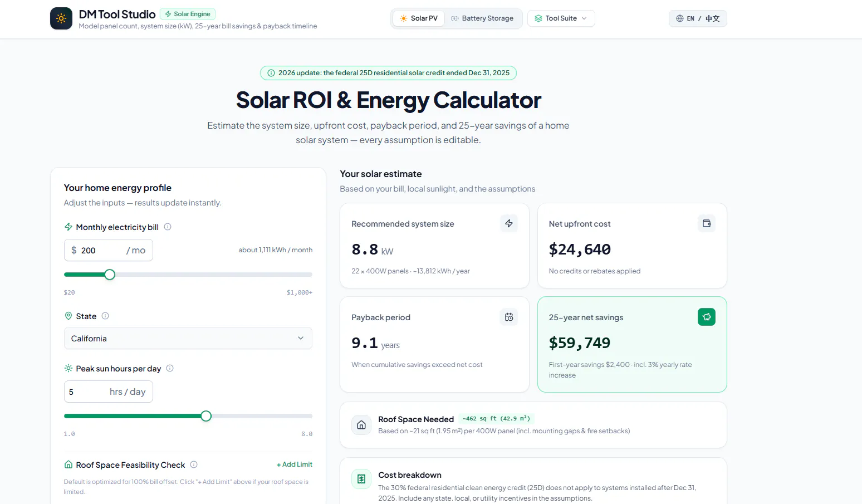Viewport: 862px width, 504px height.
Task: Click the ~462 sq ft roof space badge
Action: coord(496,419)
